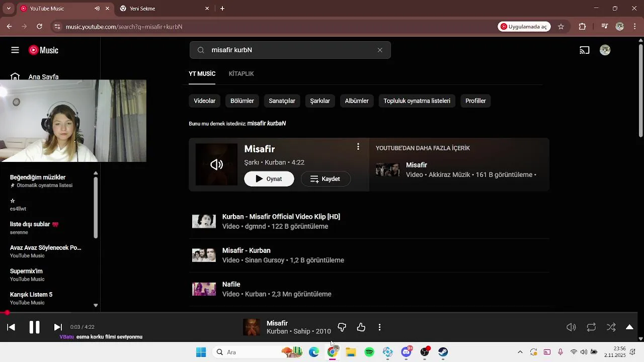Skip to the previous track

pyautogui.click(x=11, y=327)
